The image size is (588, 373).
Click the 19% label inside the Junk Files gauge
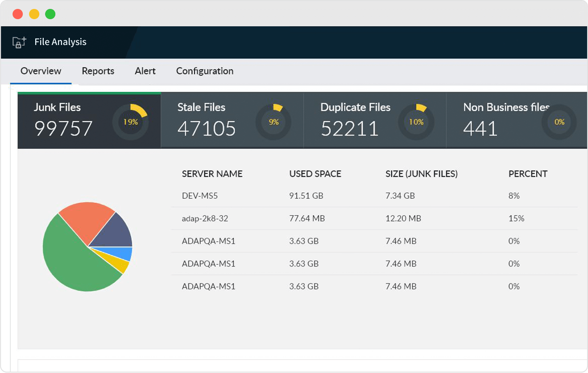coord(130,122)
